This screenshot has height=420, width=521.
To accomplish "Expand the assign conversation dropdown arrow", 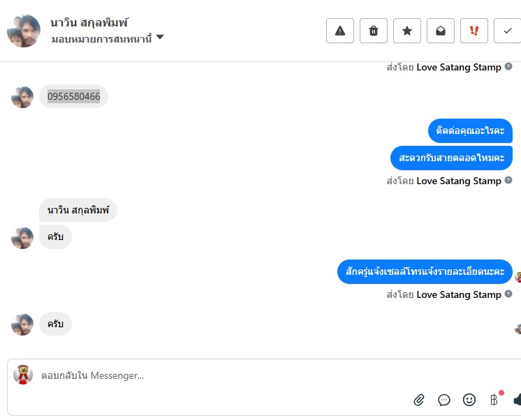I will pyautogui.click(x=160, y=38).
